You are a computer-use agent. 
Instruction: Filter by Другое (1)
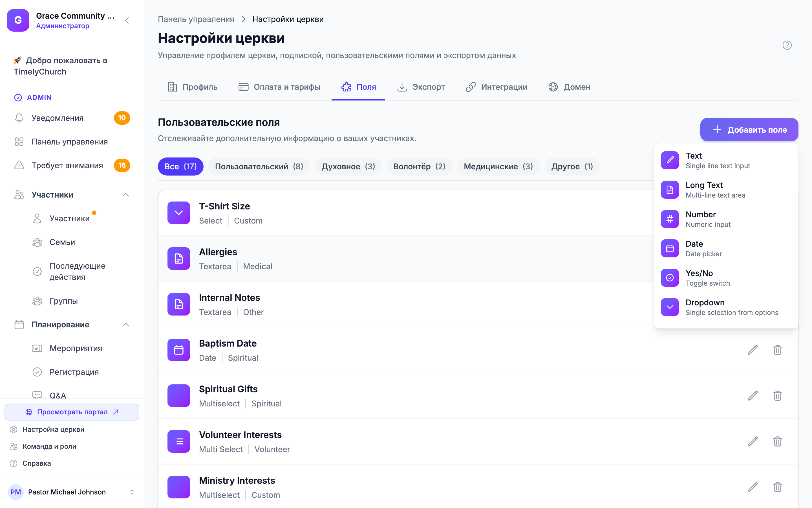[x=572, y=166]
